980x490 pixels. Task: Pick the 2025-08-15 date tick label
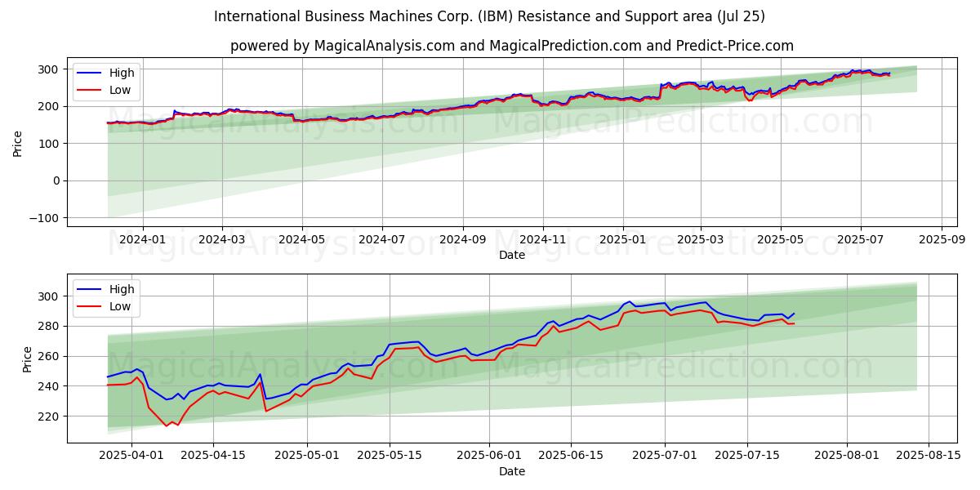(x=929, y=456)
